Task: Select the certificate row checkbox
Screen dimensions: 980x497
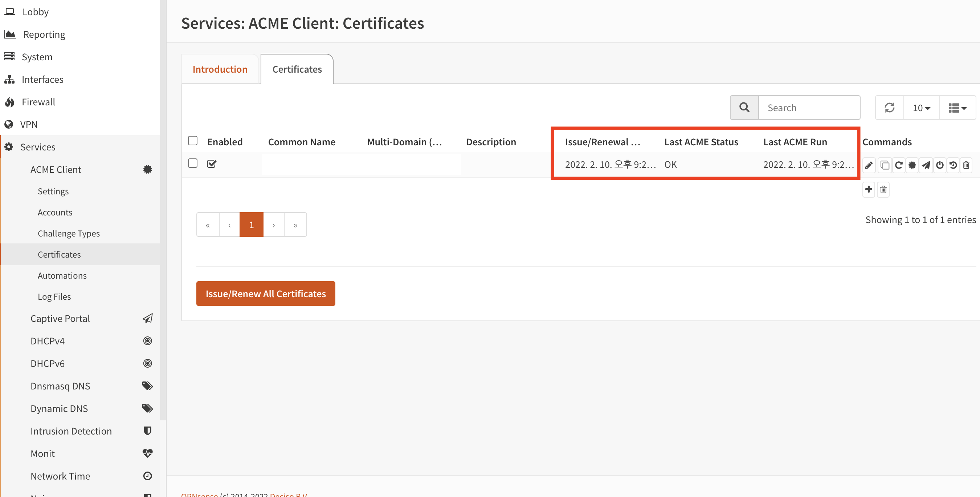Action: click(193, 163)
